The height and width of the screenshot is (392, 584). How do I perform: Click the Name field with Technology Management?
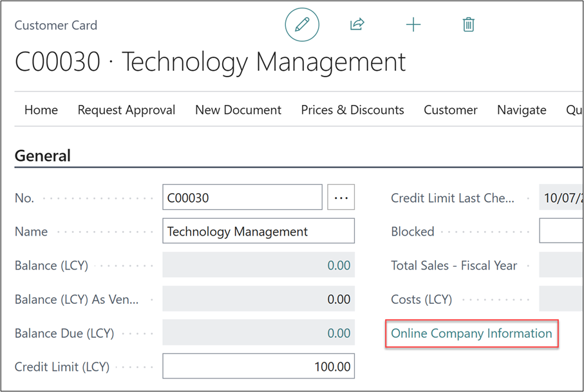coord(258,232)
